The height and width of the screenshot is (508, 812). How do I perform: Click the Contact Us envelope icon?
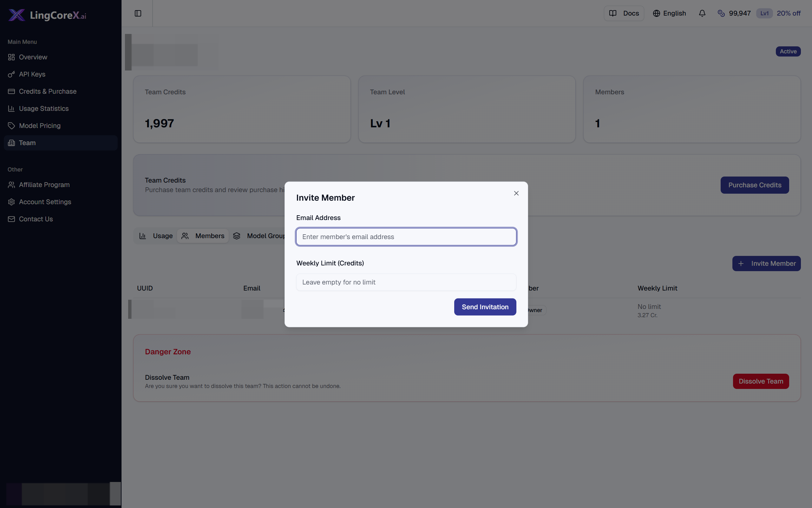pos(11,219)
